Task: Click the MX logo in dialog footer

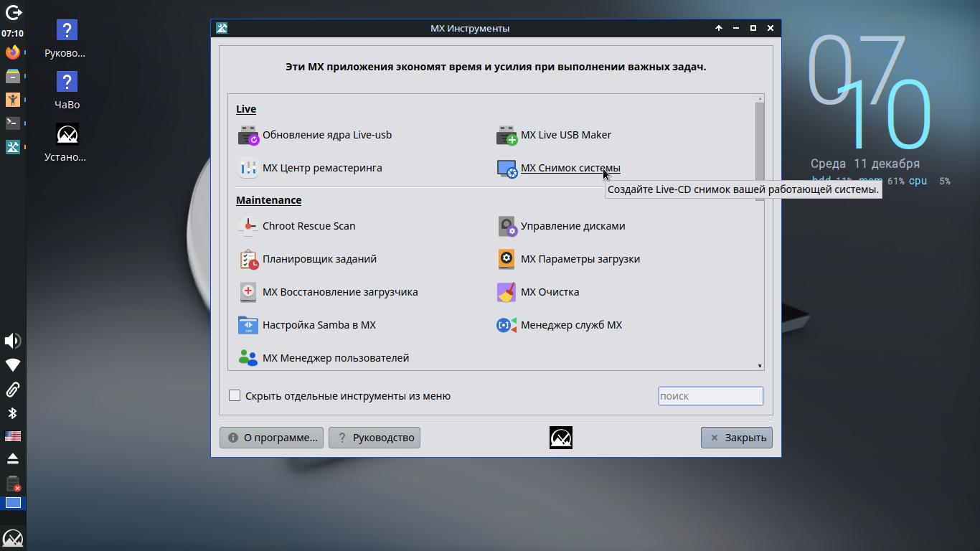Action: (x=561, y=438)
